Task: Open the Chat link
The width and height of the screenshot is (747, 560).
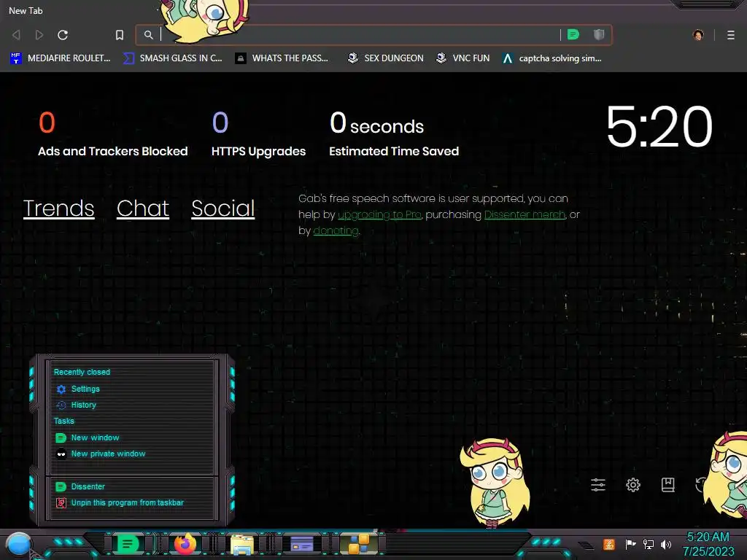Action: pos(143,208)
